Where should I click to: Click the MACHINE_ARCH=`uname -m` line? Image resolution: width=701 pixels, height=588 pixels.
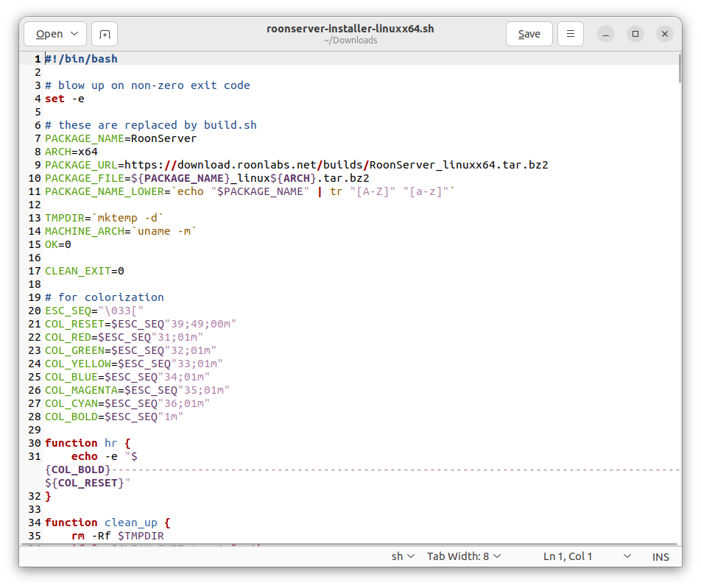[x=121, y=231]
